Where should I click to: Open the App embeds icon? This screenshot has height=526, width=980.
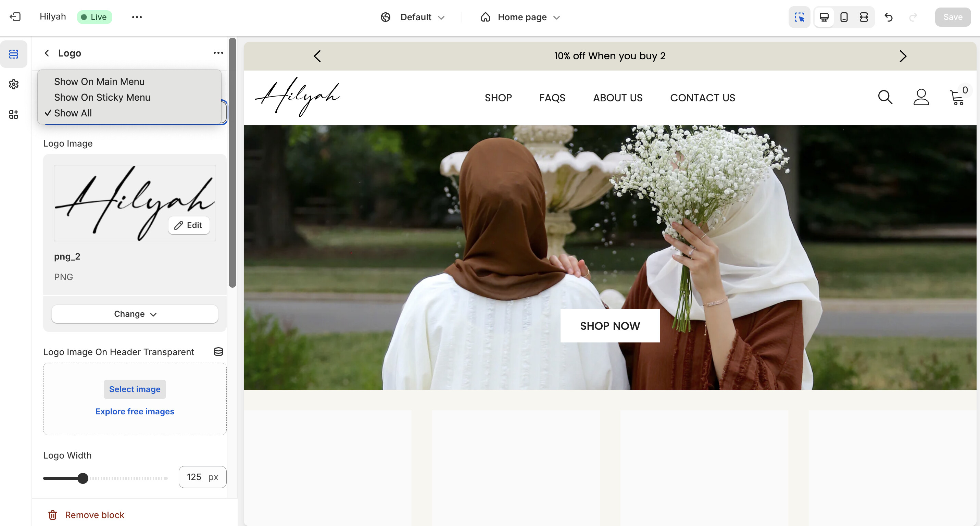pyautogui.click(x=14, y=114)
